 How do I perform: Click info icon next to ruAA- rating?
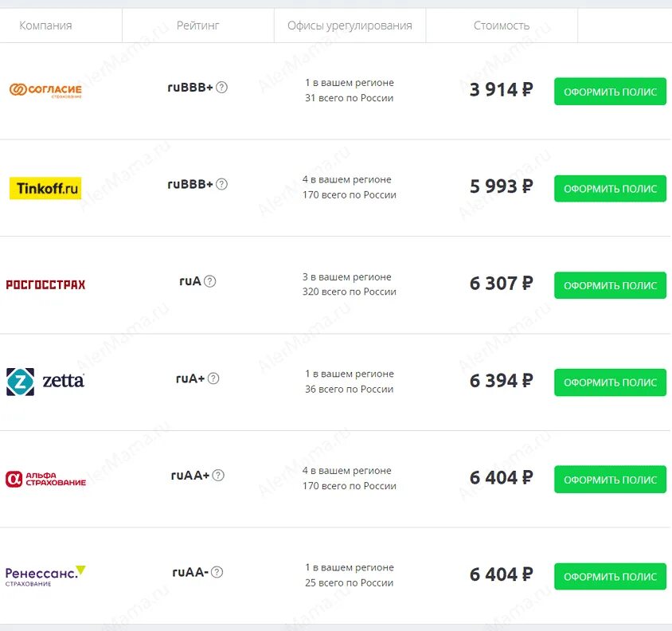(217, 572)
